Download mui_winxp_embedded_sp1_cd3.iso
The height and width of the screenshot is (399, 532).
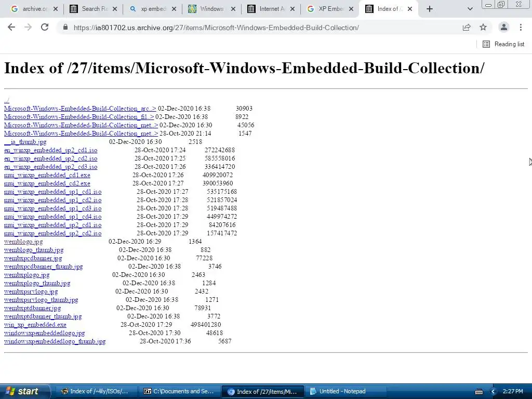[x=52, y=208]
